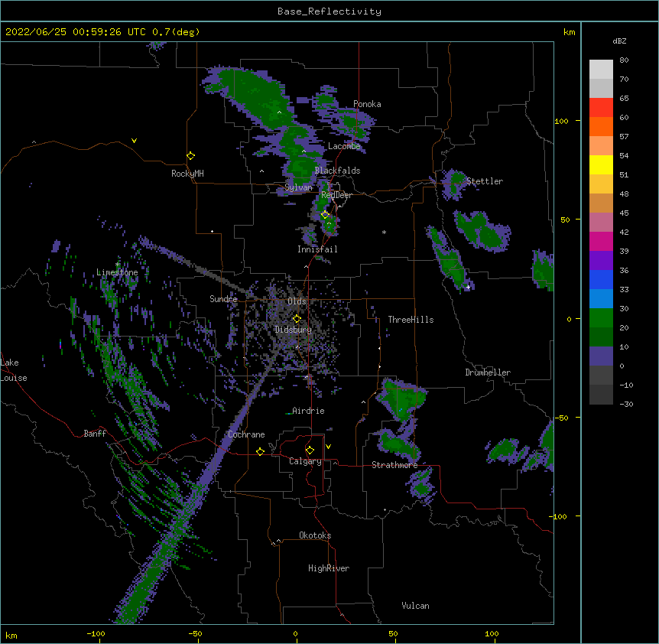Select the red 65 dBZ legend color
Image resolution: width=659 pixels, height=644 pixels.
[x=601, y=108]
